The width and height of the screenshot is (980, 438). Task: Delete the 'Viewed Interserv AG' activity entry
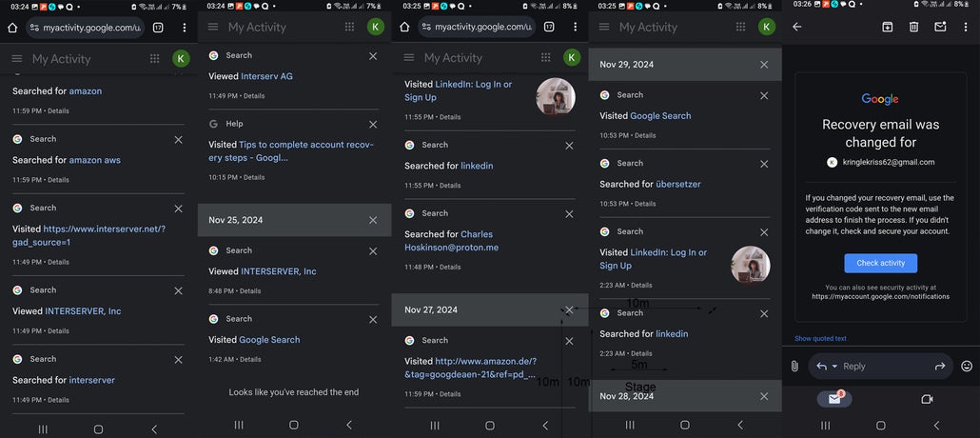click(373, 56)
